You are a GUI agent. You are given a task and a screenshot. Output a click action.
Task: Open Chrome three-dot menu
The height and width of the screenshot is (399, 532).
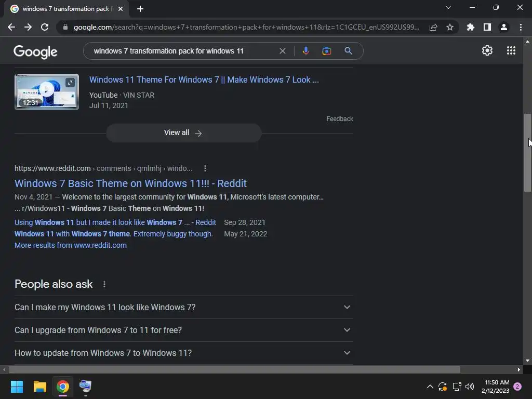(521, 27)
